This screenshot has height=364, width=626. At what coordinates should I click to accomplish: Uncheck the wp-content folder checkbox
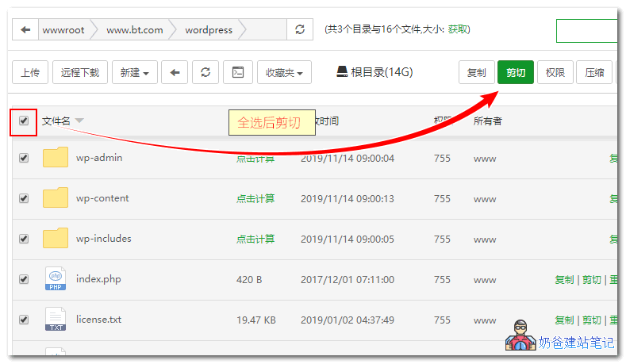click(x=24, y=198)
